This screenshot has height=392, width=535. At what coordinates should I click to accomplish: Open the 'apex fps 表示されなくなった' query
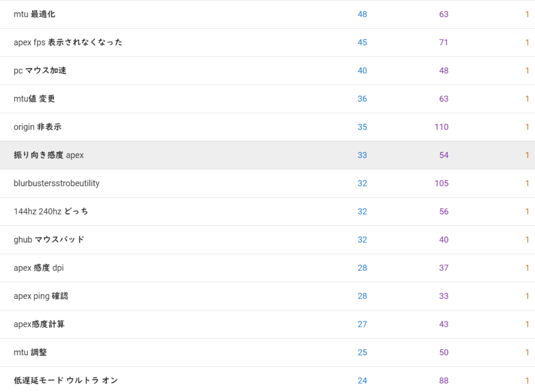[68, 42]
